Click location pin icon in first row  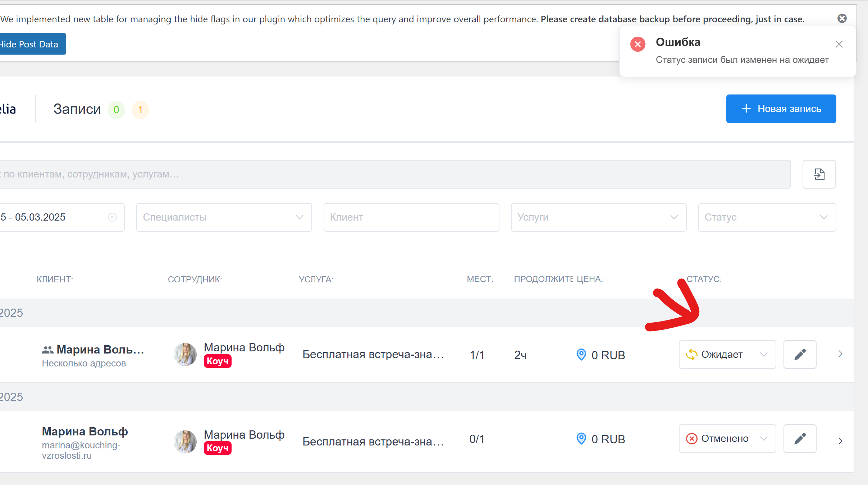[581, 355]
